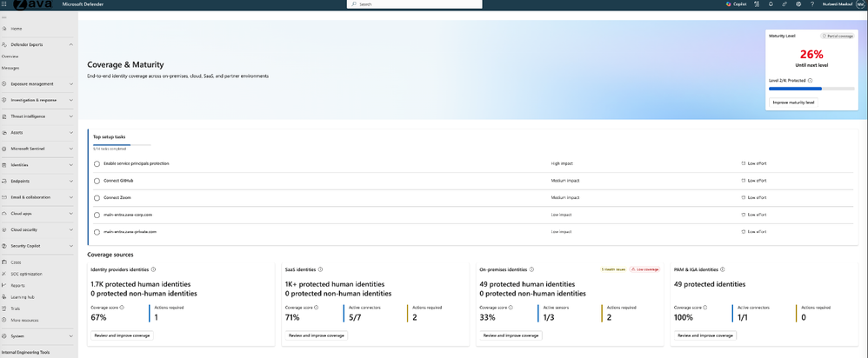The height and width of the screenshot is (358, 868).
Task: Click the Email & collaboration envelope icon
Action: [x=4, y=197]
